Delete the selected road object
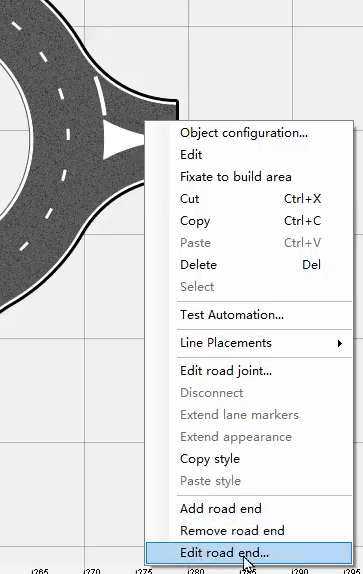Image resolution: width=363 pixels, height=574 pixels. point(249,265)
